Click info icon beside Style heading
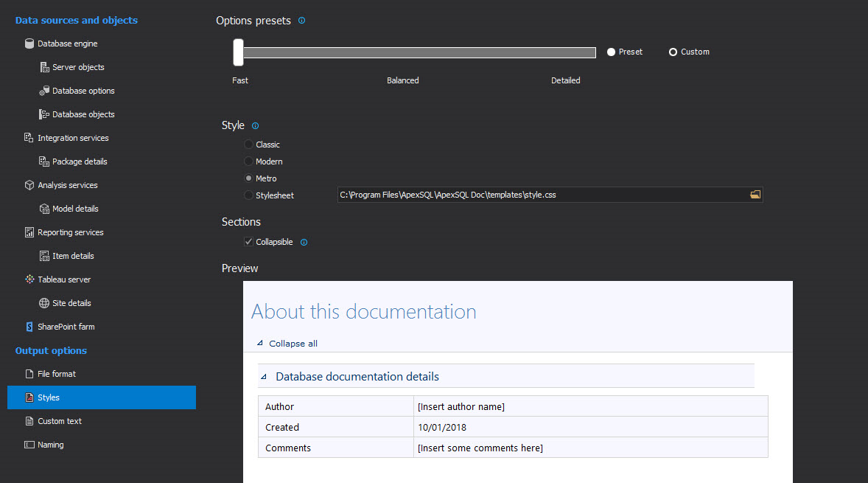 (255, 126)
